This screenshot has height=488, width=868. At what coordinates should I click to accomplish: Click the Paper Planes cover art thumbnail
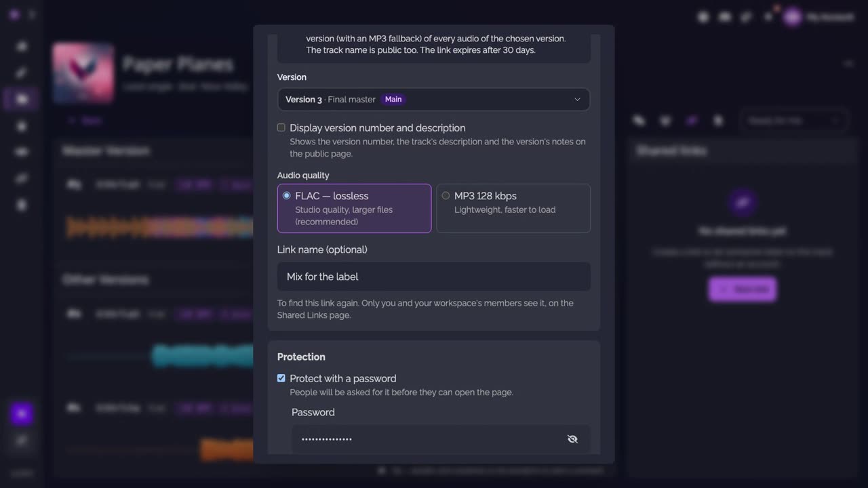[x=83, y=73]
